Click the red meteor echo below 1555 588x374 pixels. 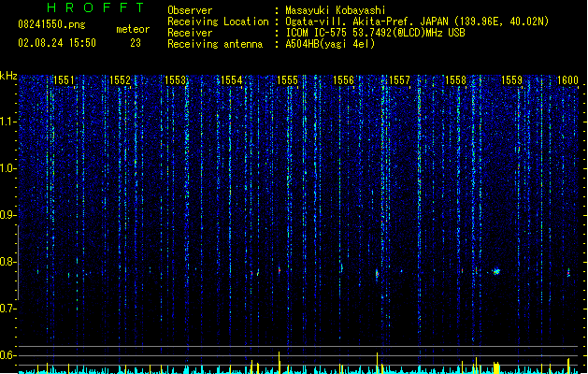tap(280, 269)
